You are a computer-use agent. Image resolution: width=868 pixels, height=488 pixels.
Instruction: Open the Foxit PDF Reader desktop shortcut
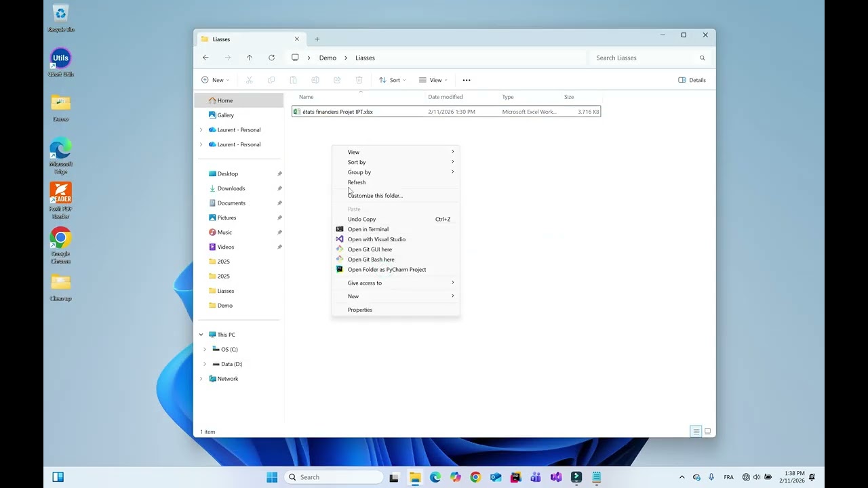point(60,201)
